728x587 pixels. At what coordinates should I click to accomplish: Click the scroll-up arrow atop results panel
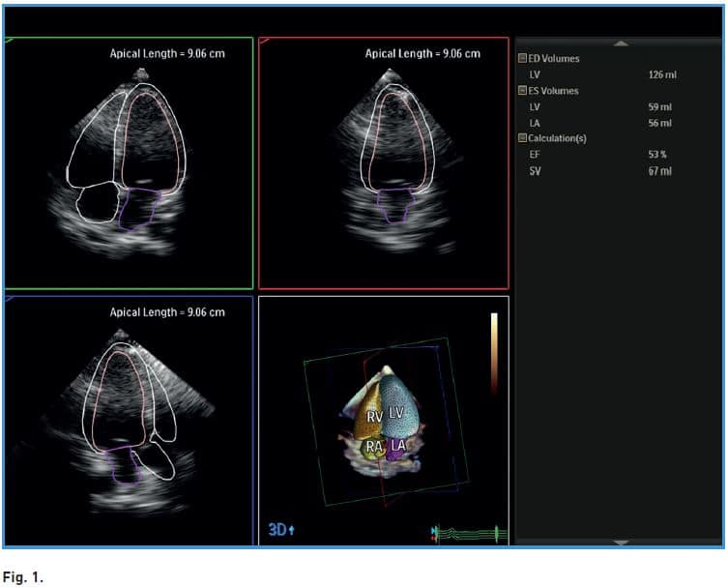622,43
